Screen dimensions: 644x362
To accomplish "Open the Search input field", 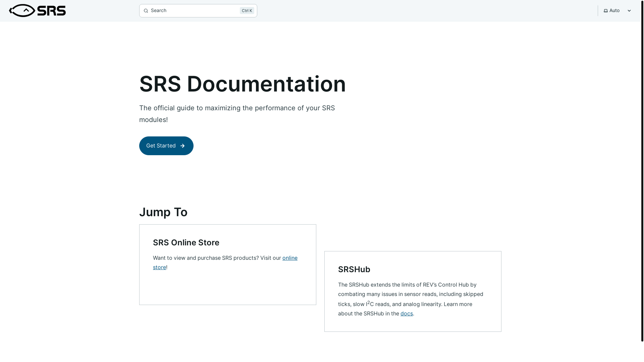I will point(198,11).
